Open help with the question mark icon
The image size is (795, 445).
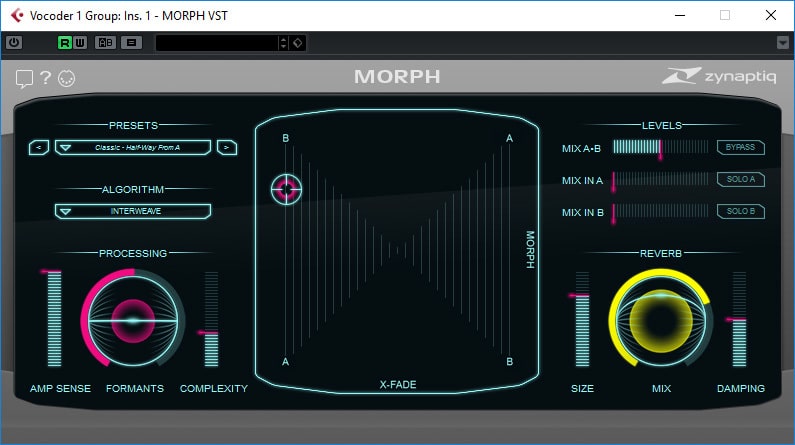tap(45, 78)
